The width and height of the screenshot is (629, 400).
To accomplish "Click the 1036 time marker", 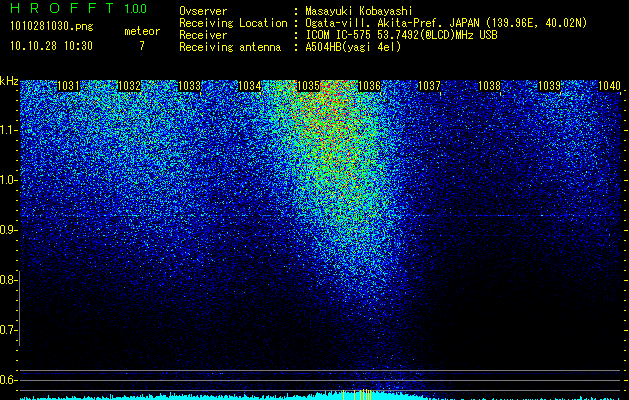I will pos(369,86).
